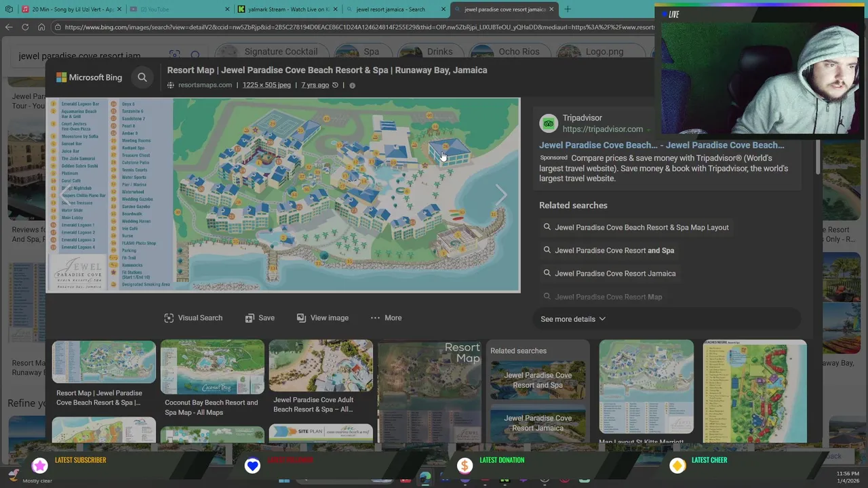The height and width of the screenshot is (488, 868).
Task: Click the history clock icon next to 7 yrs ago
Action: (x=335, y=85)
